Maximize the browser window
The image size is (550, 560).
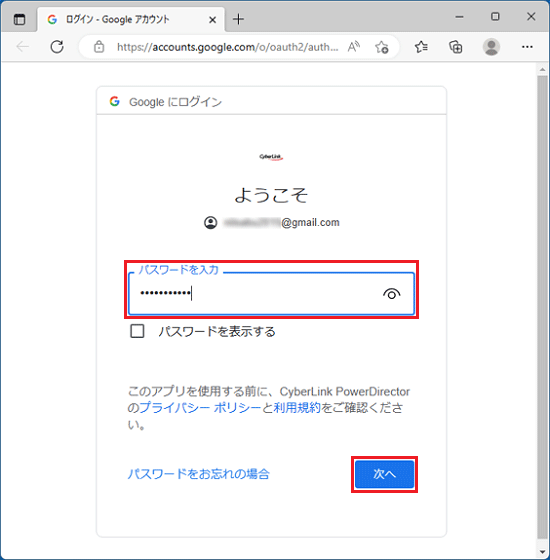click(x=495, y=17)
